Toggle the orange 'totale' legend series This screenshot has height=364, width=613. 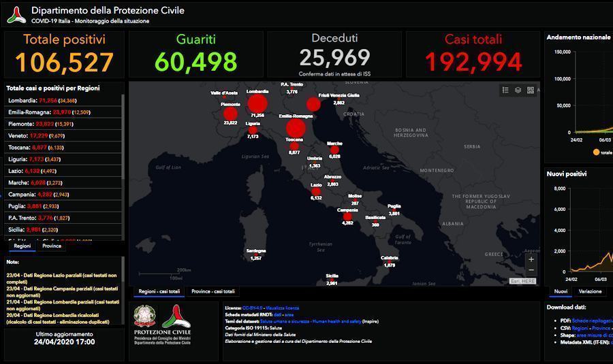point(597,152)
